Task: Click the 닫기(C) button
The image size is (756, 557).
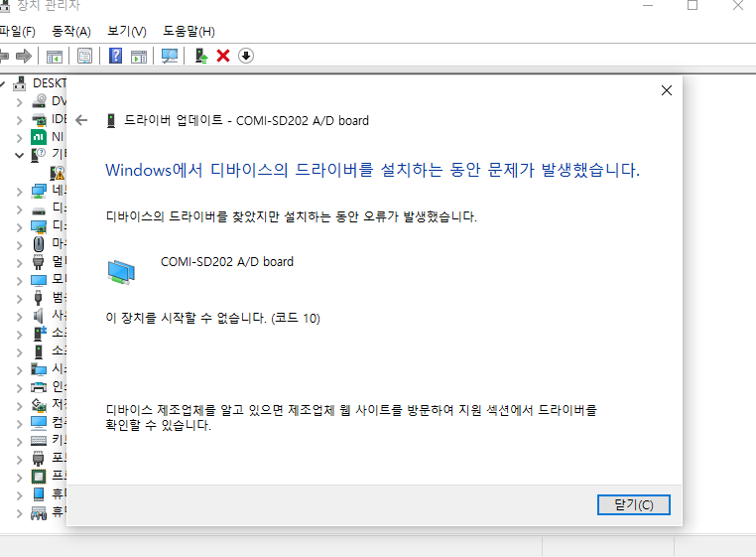Action: click(x=634, y=504)
